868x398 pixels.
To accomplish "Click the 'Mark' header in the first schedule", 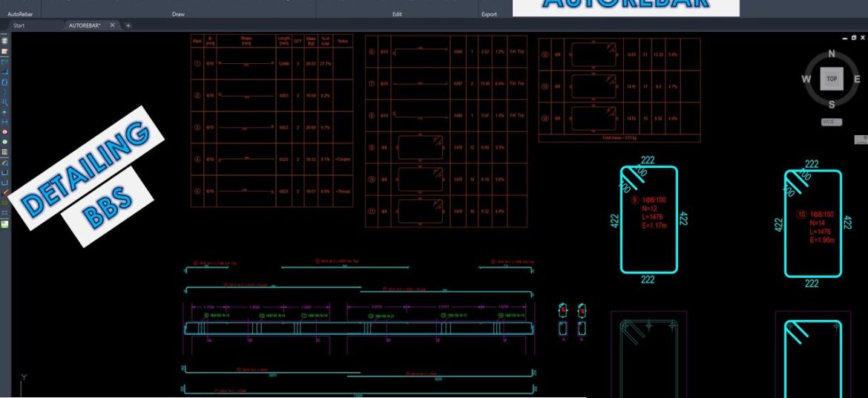I will (x=197, y=41).
